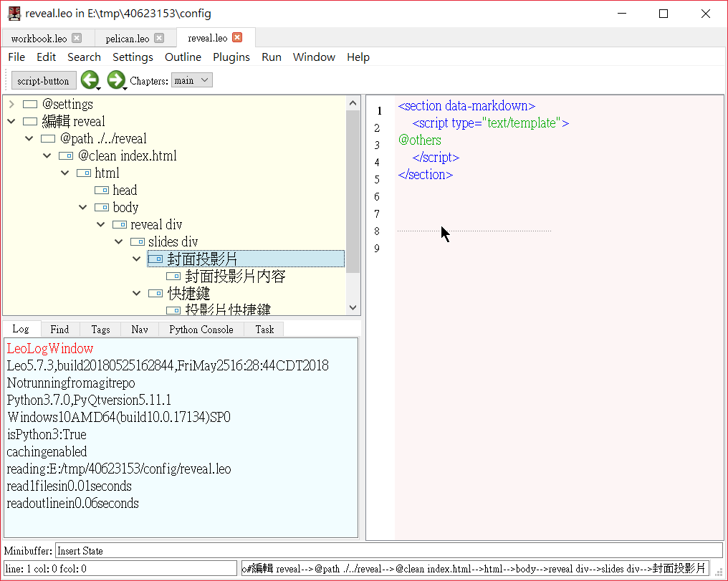Click the forward navigation green arrow
The image size is (728, 581).
pyautogui.click(x=115, y=80)
